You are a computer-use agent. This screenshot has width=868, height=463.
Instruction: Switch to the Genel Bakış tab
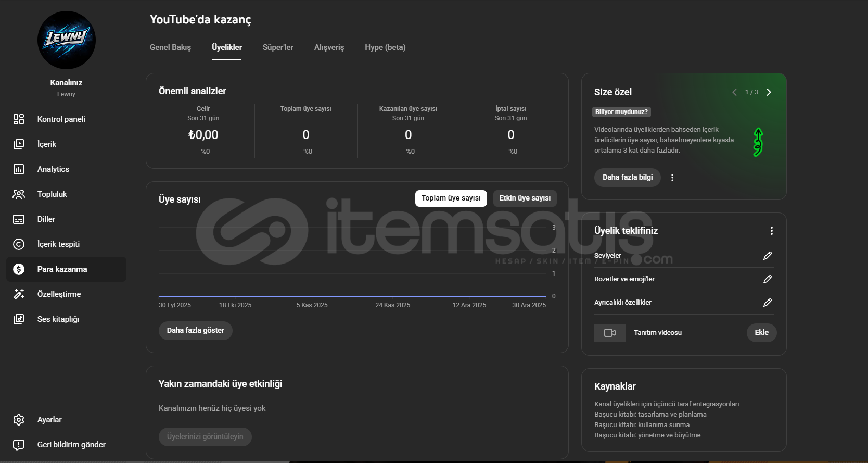point(170,47)
